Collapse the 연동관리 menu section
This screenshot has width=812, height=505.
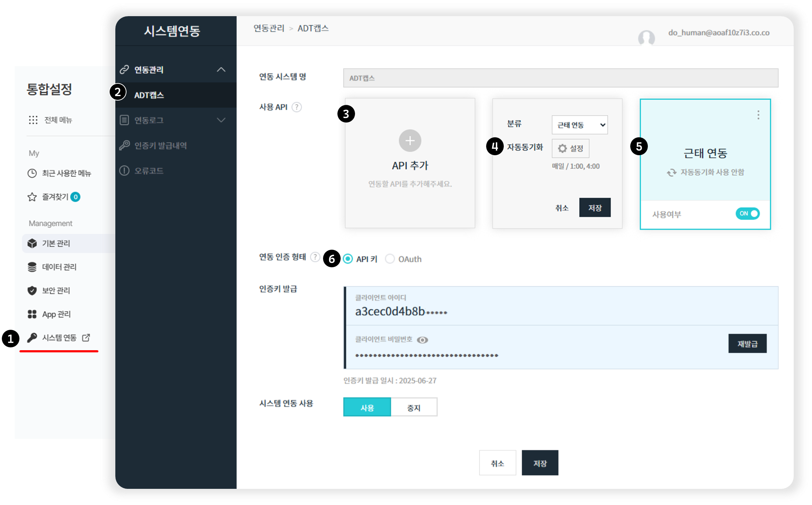[221, 70]
